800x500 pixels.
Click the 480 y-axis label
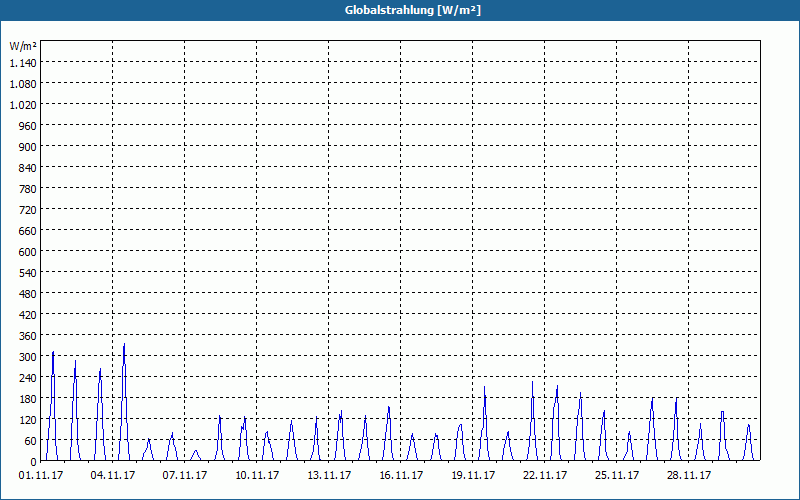pos(28,294)
